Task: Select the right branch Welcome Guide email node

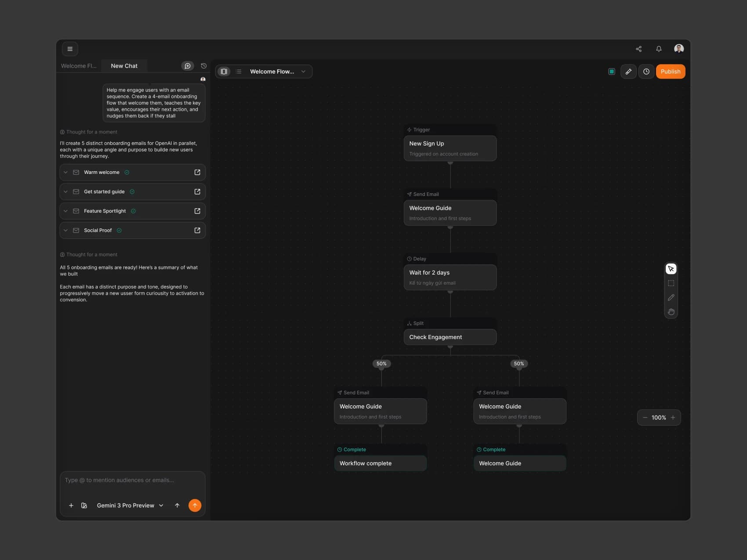Action: coord(520,411)
